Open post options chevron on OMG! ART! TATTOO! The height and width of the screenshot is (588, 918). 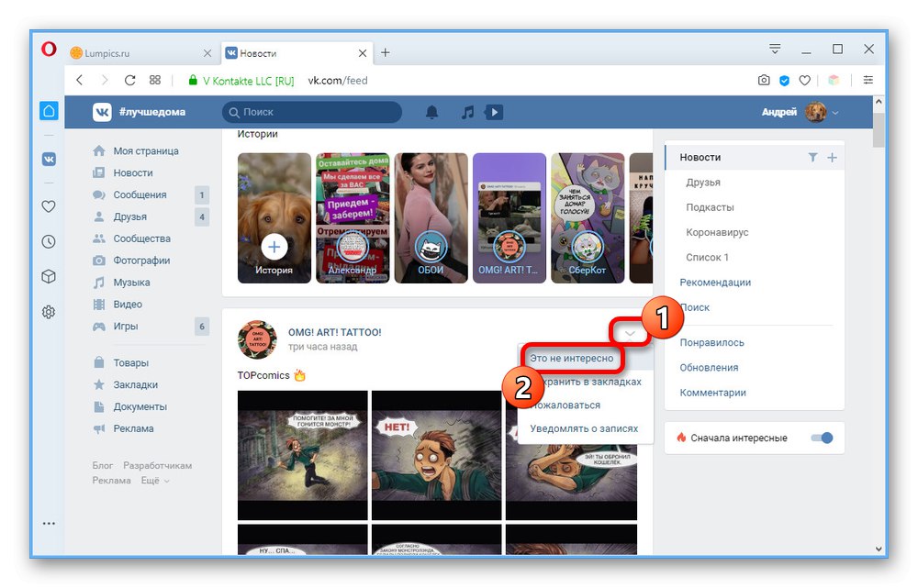coord(630,334)
